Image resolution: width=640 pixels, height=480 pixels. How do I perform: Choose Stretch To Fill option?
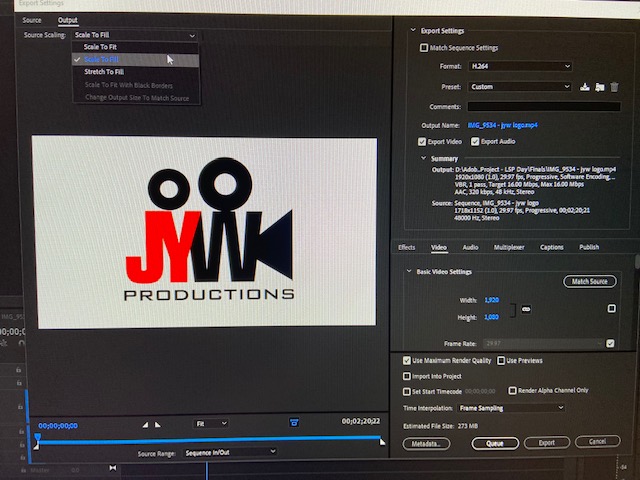coord(136,72)
